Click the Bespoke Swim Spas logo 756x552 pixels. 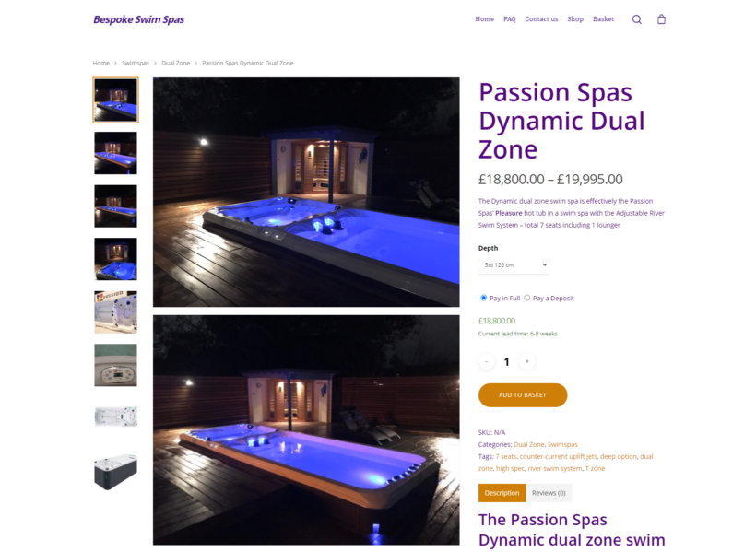(x=139, y=19)
